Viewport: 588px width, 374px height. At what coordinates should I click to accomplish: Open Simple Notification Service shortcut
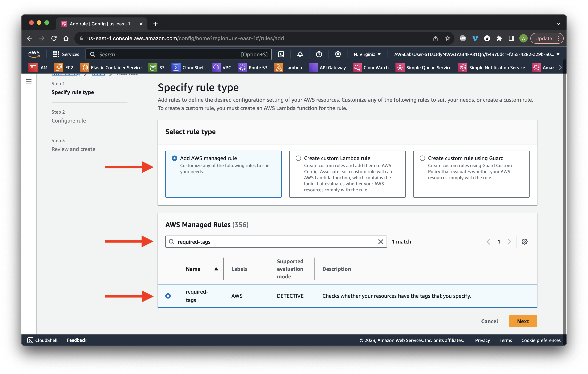[x=492, y=67]
